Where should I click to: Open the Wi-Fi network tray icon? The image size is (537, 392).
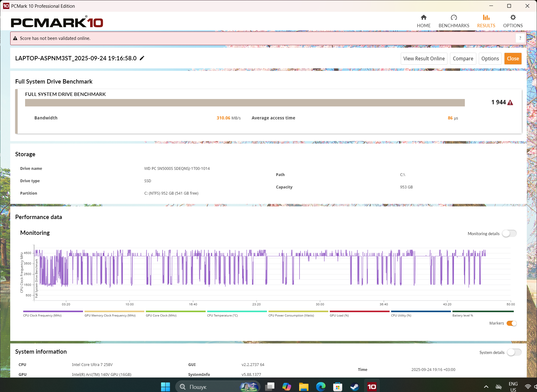(x=528, y=386)
